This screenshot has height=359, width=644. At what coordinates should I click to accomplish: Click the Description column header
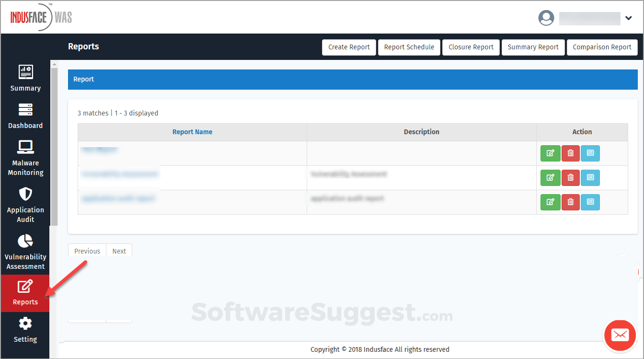[422, 132]
